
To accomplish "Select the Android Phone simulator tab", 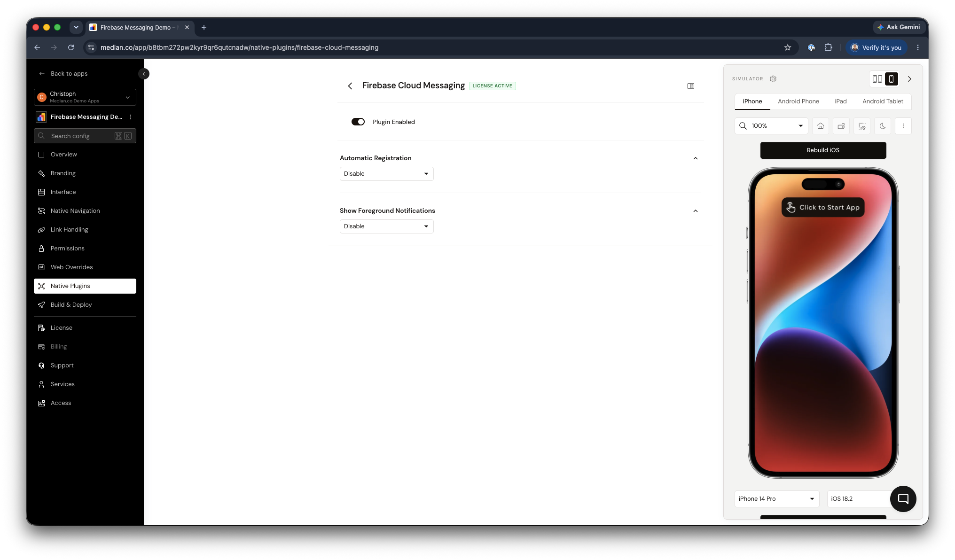I will pos(798,101).
